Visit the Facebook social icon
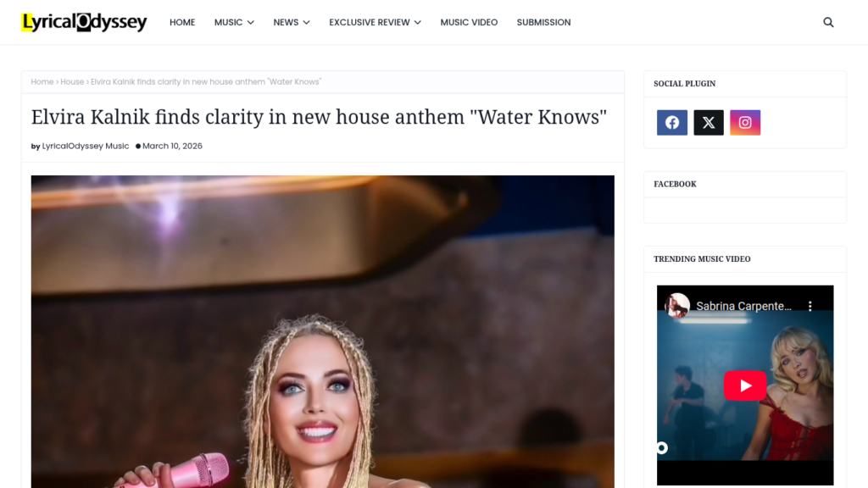This screenshot has width=868, height=488. (672, 122)
